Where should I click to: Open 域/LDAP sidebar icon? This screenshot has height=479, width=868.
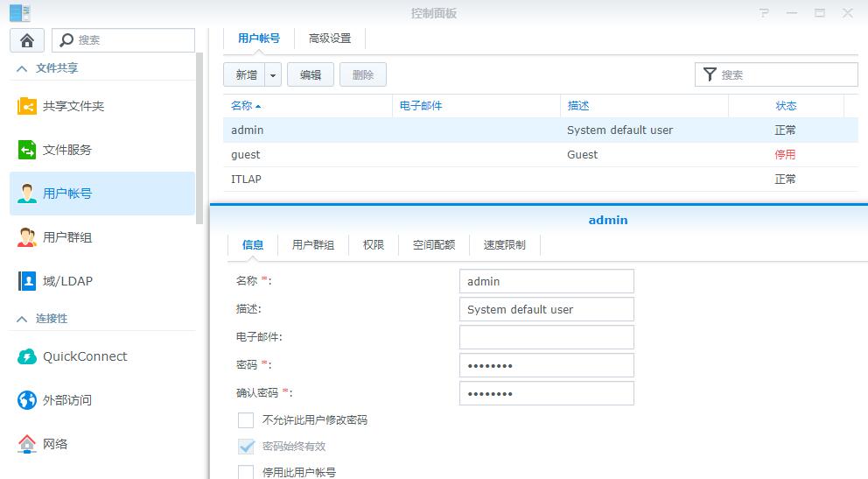click(x=27, y=281)
